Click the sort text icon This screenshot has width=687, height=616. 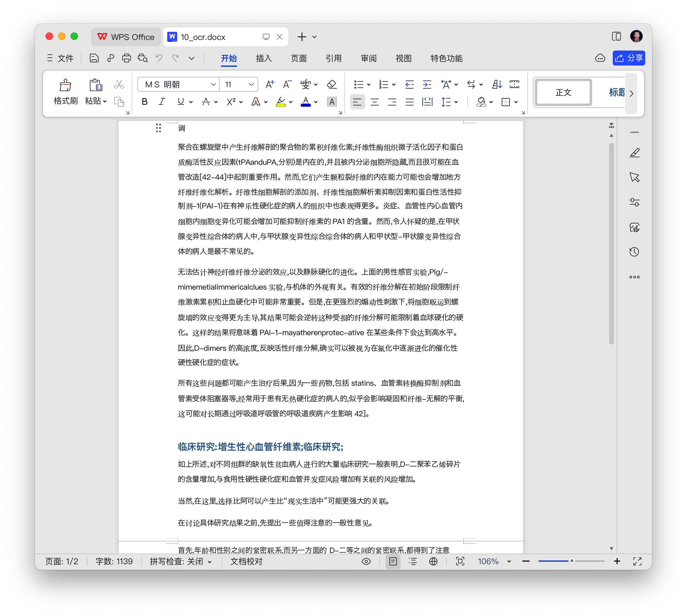(x=497, y=84)
